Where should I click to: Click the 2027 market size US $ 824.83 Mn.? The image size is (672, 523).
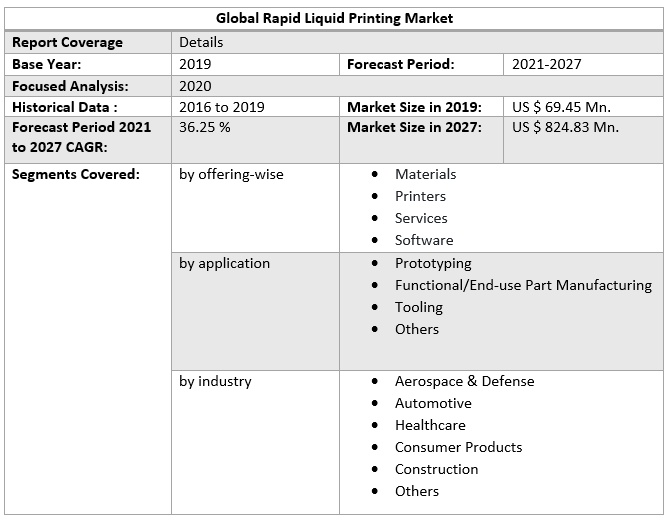point(565,127)
